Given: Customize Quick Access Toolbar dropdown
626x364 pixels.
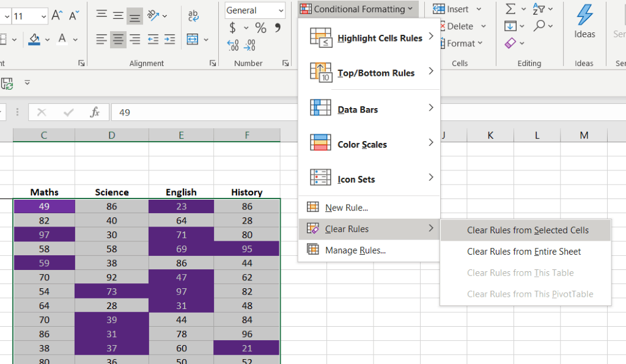Looking at the screenshot, I should coord(27,82).
